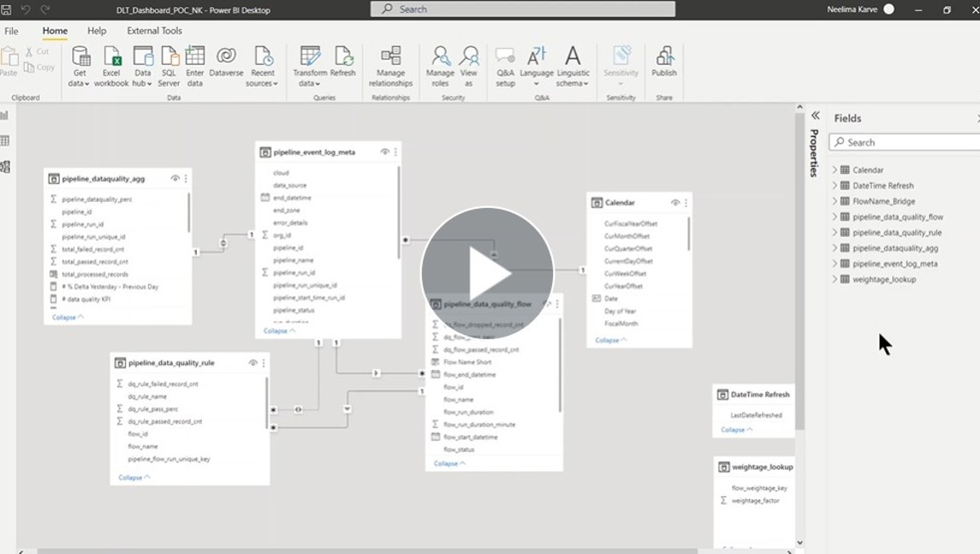Expand weightage_lookup in Fields pane
980x554 pixels.
835,280
